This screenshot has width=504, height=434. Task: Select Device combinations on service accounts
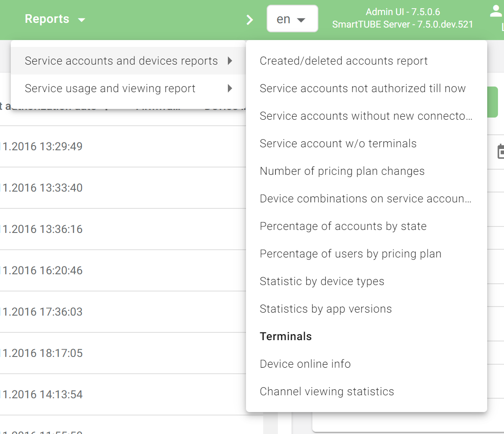(367, 199)
